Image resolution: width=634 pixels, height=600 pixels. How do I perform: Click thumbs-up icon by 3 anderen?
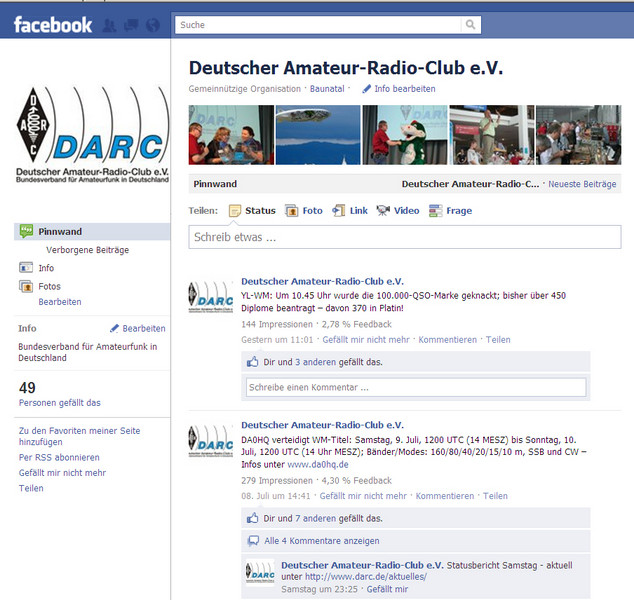[252, 361]
